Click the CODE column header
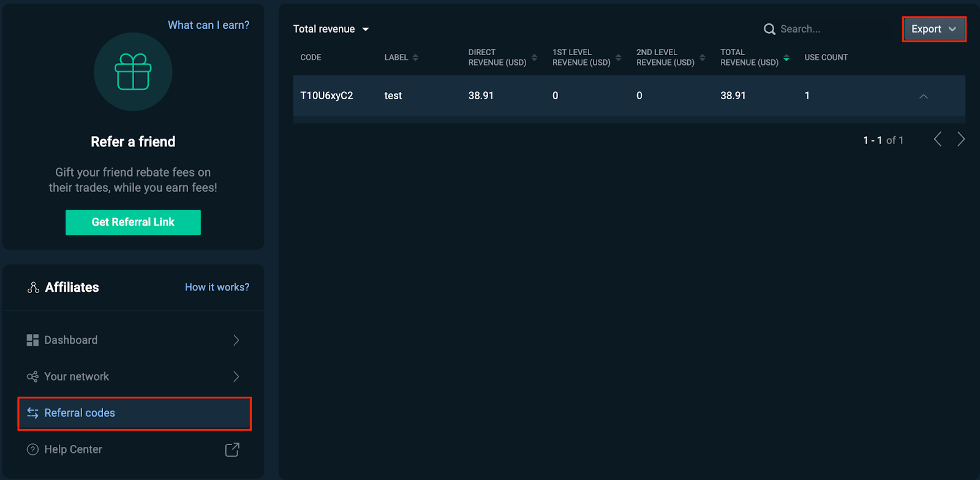 pyautogui.click(x=311, y=58)
